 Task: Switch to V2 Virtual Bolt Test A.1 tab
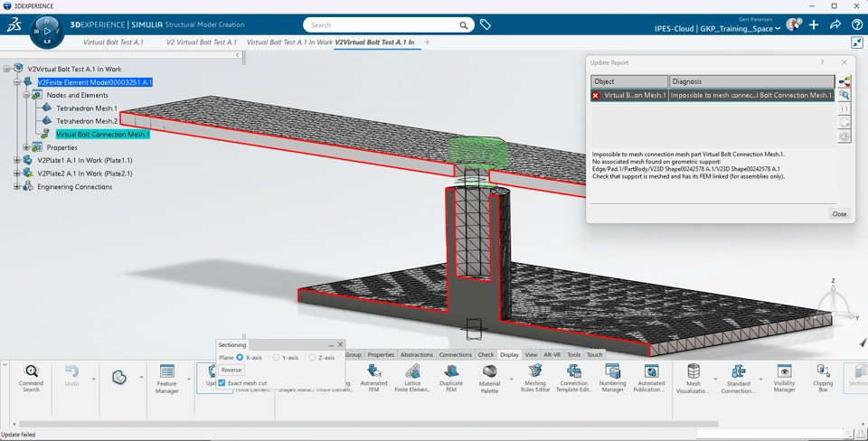click(202, 42)
